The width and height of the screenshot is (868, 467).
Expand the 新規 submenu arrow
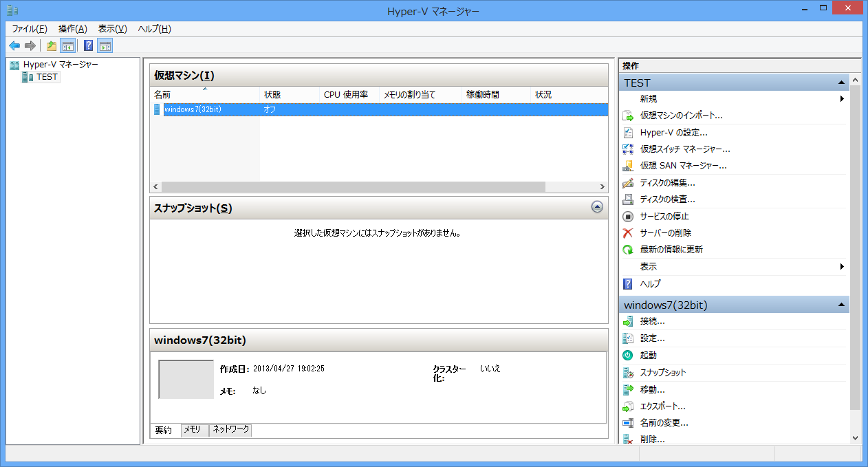pyautogui.click(x=842, y=99)
